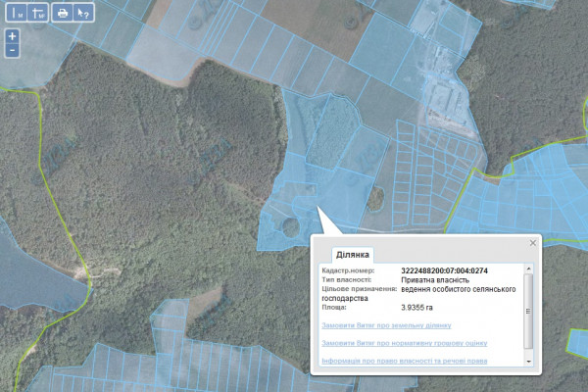The image size is (588, 392).
Task: Activate the identify parcel info tool
Action: click(x=84, y=13)
